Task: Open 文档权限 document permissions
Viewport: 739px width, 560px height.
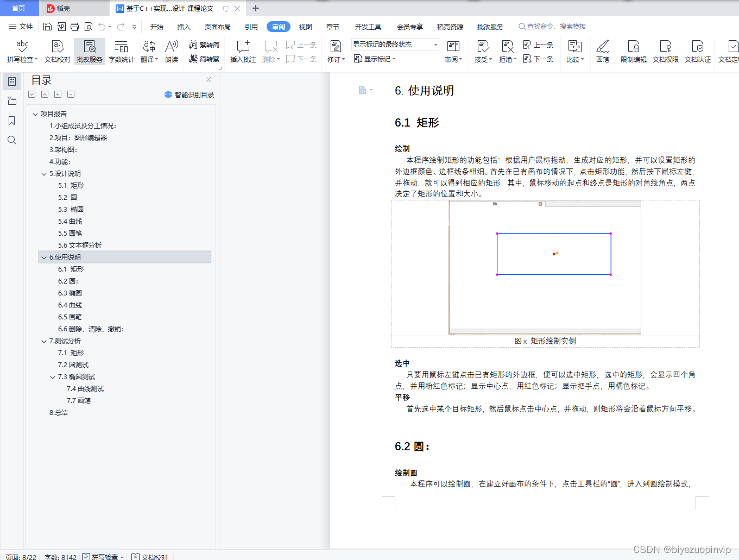Action: (x=666, y=52)
